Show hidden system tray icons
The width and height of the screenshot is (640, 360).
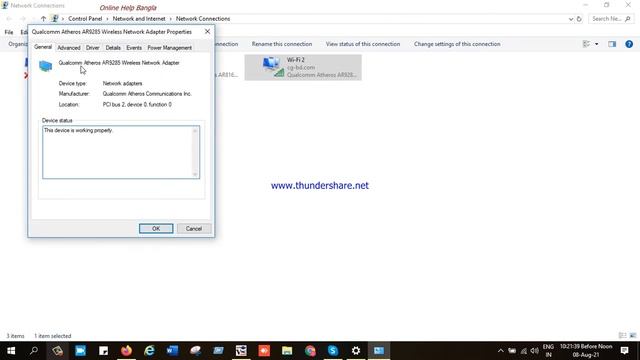500,351
